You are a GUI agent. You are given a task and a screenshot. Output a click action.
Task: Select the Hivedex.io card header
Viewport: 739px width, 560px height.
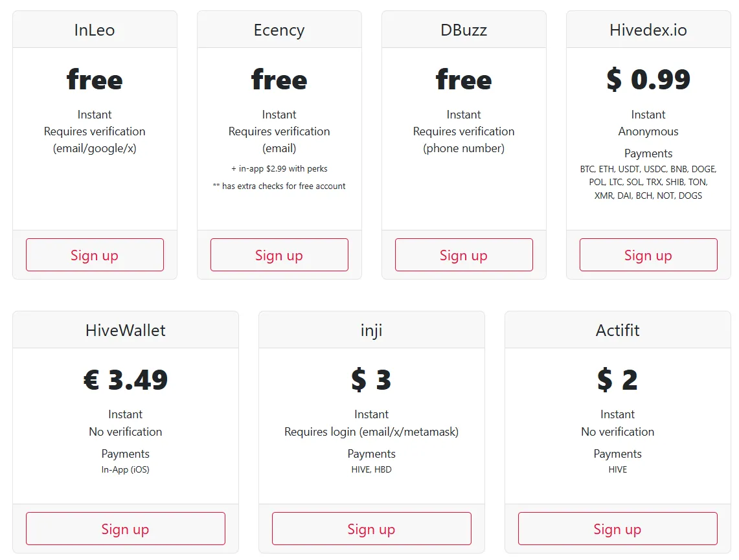point(648,30)
